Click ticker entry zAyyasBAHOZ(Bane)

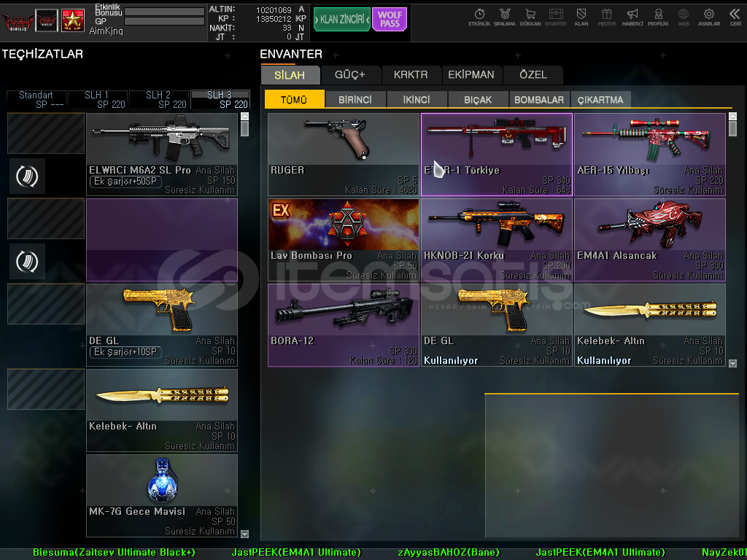449,553
